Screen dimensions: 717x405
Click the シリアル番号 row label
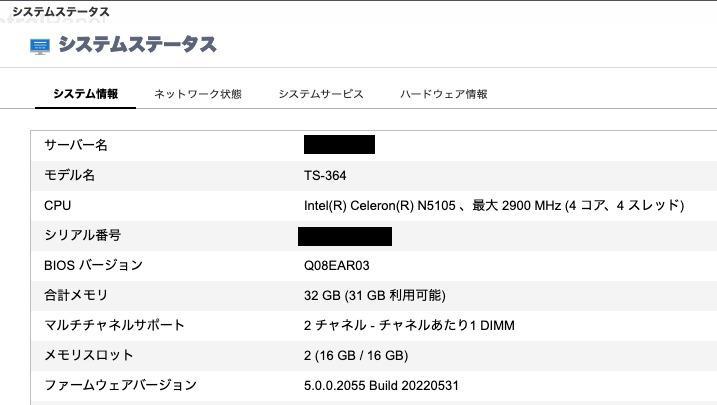pos(83,235)
